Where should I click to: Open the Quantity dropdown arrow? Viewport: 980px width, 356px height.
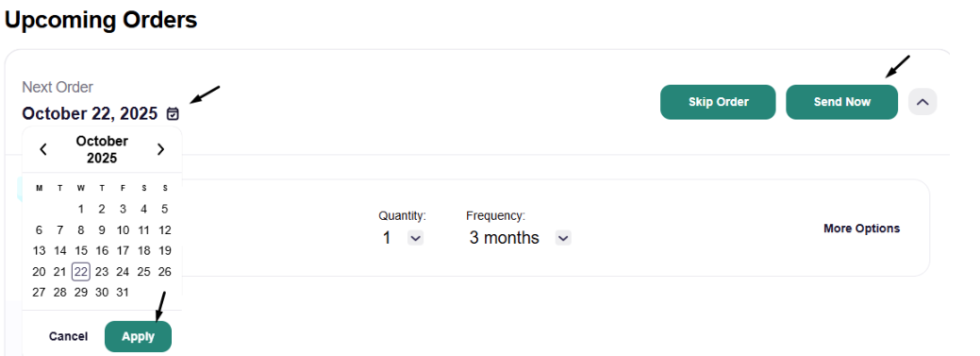click(416, 238)
